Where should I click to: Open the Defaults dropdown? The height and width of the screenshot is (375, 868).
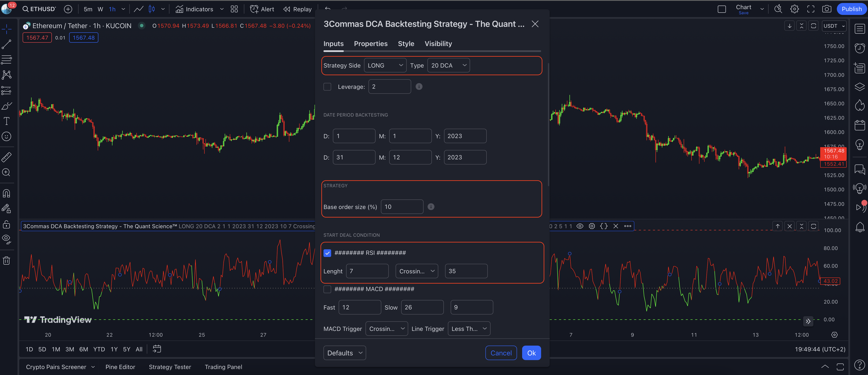[x=344, y=353]
